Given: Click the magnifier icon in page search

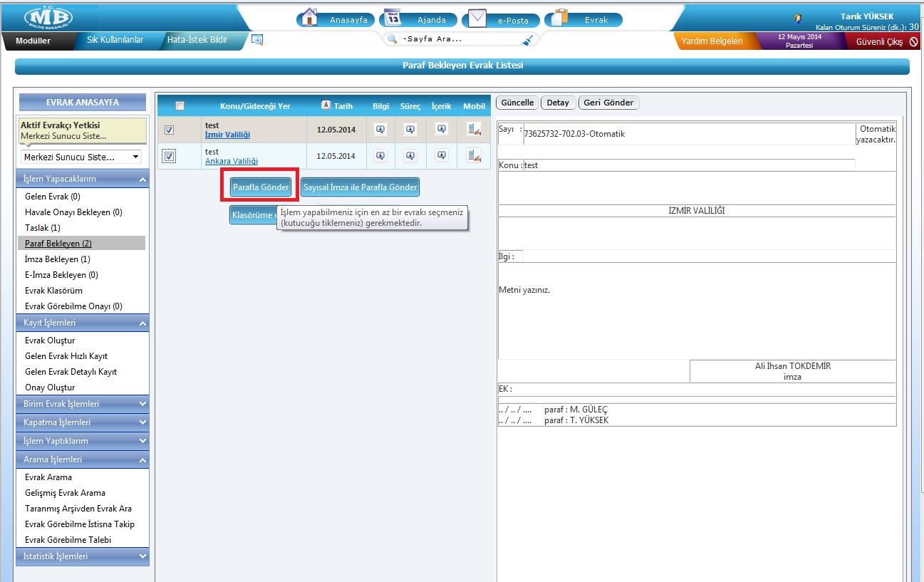Looking at the screenshot, I should pos(392,39).
